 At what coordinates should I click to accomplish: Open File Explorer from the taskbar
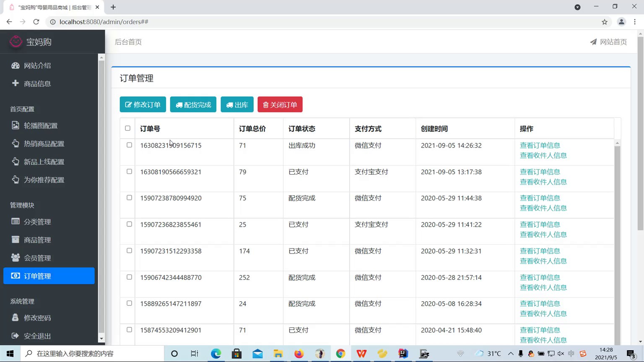(x=278, y=354)
